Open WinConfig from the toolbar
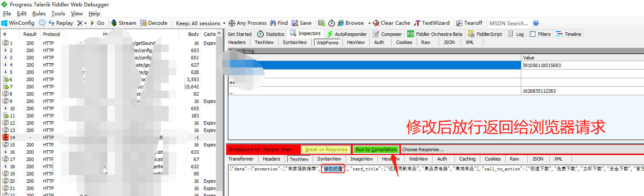 [x=18, y=23]
